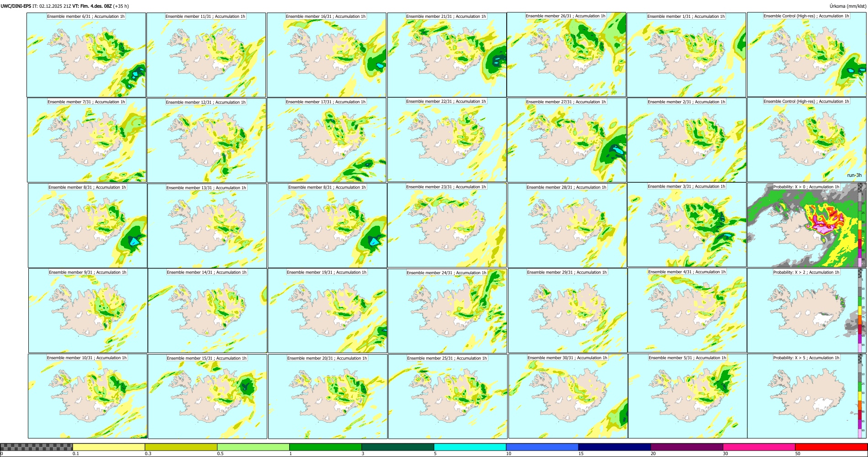Pick the light green 0.5–1 legend swatch
Screen dimensions: 868x457
(253, 447)
